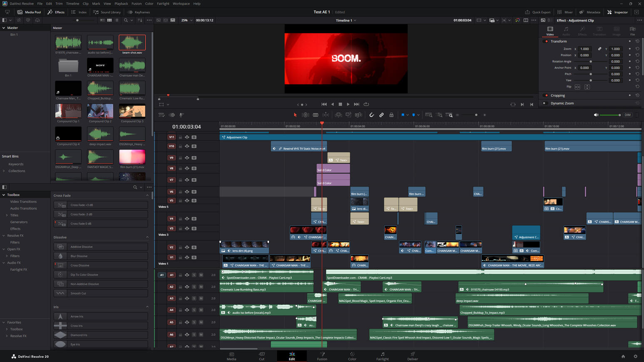Open the Workspace menu
Image resolution: width=644 pixels, height=362 pixels.
click(x=181, y=3)
